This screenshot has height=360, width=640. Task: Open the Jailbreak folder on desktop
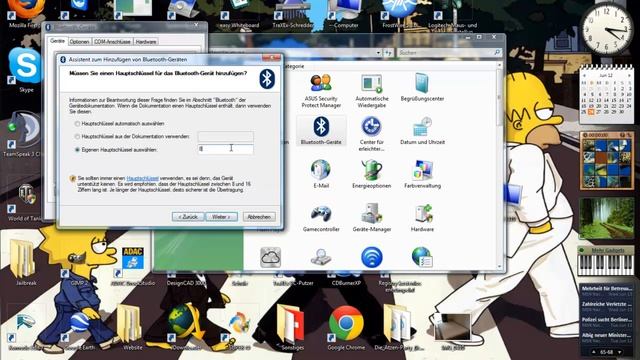[x=25, y=262]
